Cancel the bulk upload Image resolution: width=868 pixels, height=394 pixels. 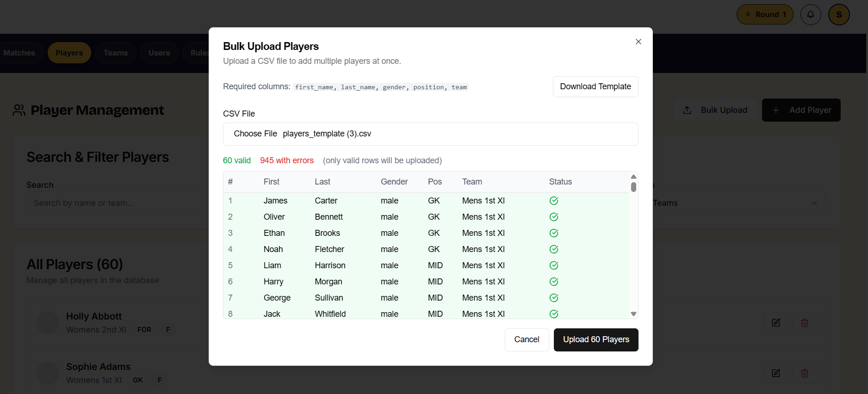click(527, 339)
